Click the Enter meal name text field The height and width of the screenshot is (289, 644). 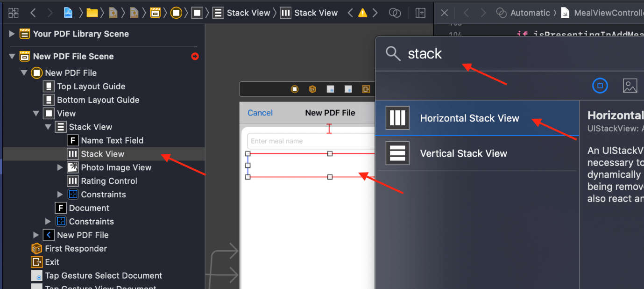pyautogui.click(x=311, y=141)
